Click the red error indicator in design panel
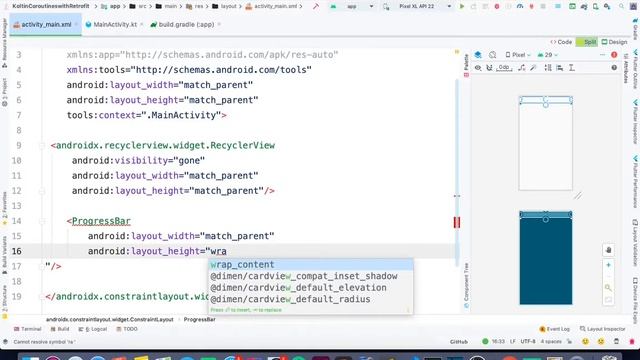Viewport: 640px width, 360px height. coord(614,55)
